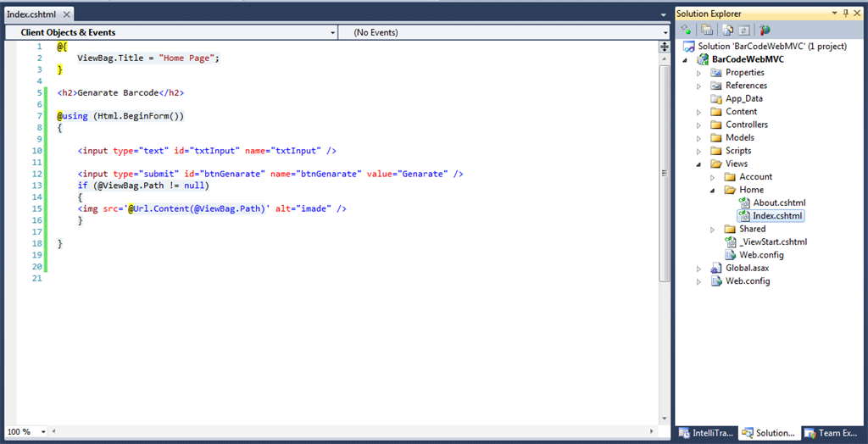Switch to the Solution Explorer bottom tab
868x444 pixels.
[769, 433]
